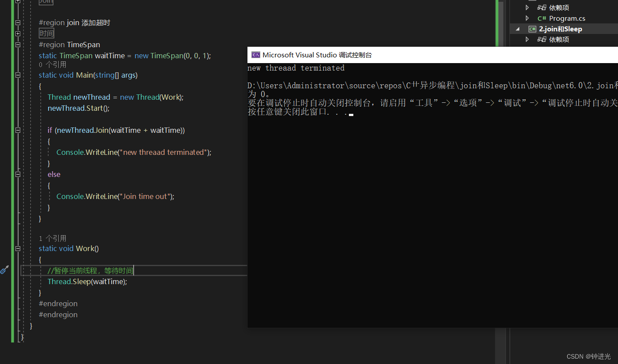
Task: Click 'static void Work()' declaration
Action: point(69,248)
